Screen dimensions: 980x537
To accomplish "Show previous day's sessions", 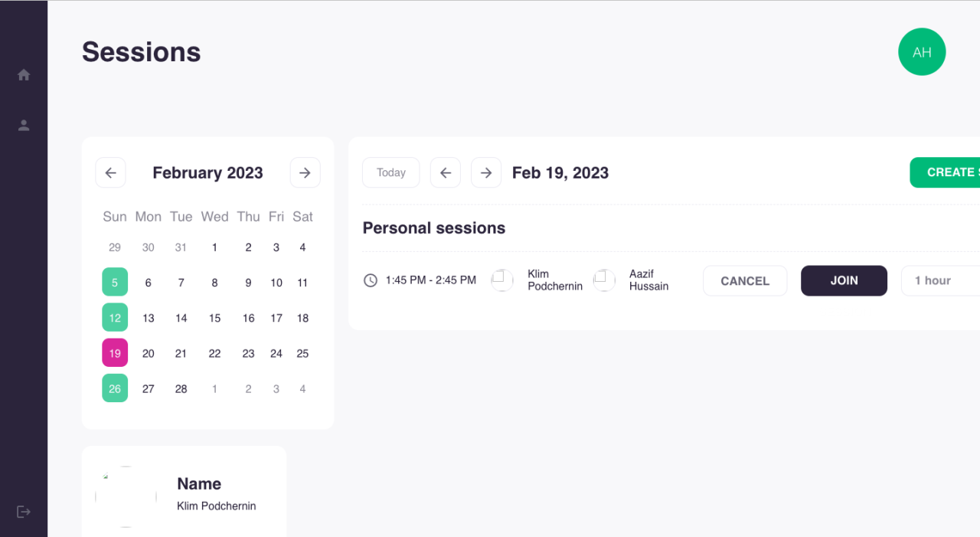I will point(446,173).
